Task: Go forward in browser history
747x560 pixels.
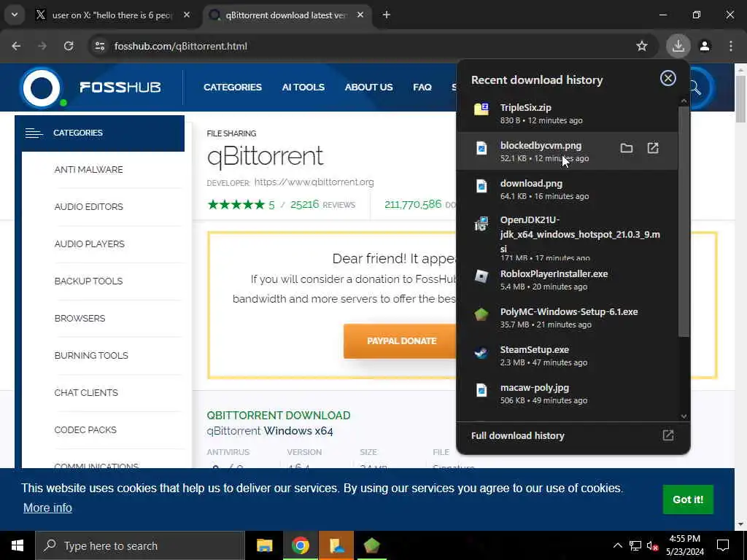Action: coord(42,46)
